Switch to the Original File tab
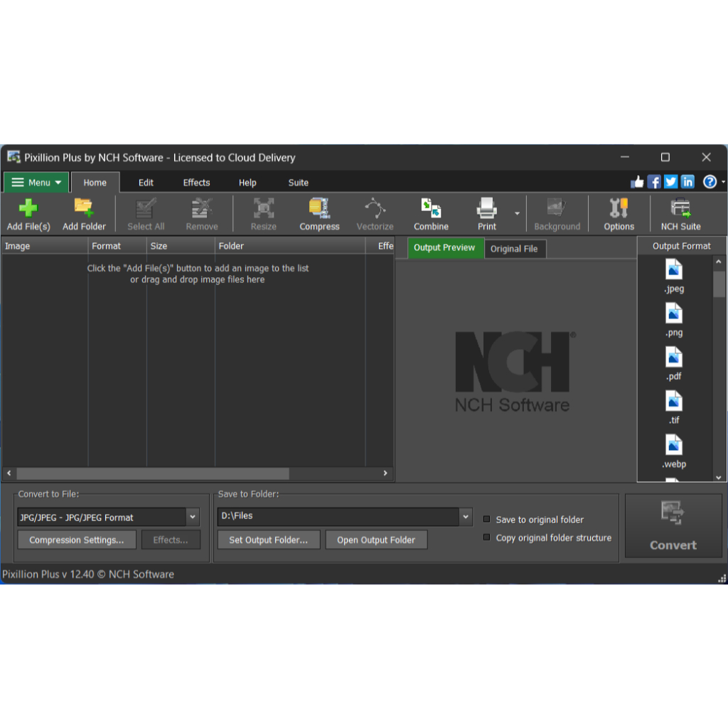The width and height of the screenshot is (728, 728). pyautogui.click(x=514, y=249)
